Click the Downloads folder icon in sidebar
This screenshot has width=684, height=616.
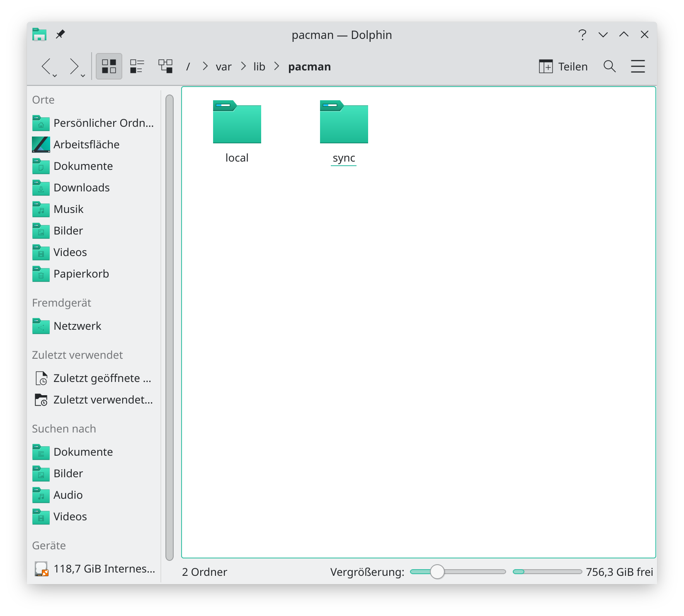pyautogui.click(x=41, y=188)
